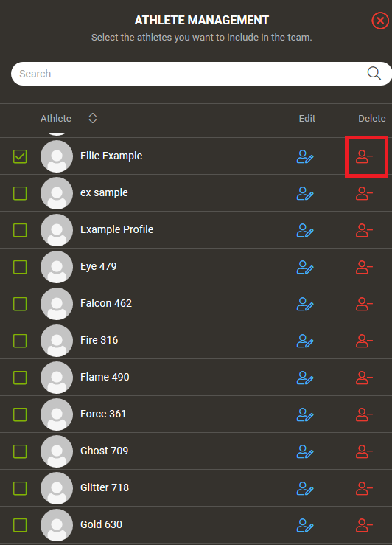Screen dimensions: 392x545
Task: Remove Example Profile athlete
Action: [364, 230]
